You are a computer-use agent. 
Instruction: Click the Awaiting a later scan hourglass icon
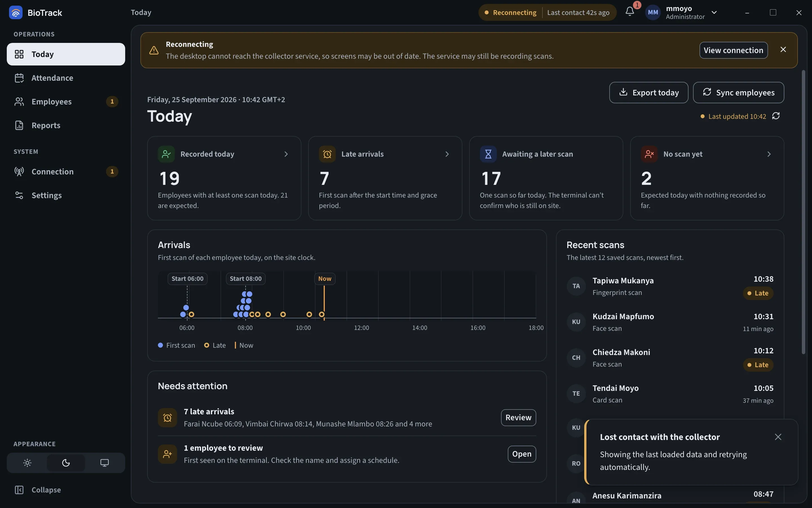point(488,154)
